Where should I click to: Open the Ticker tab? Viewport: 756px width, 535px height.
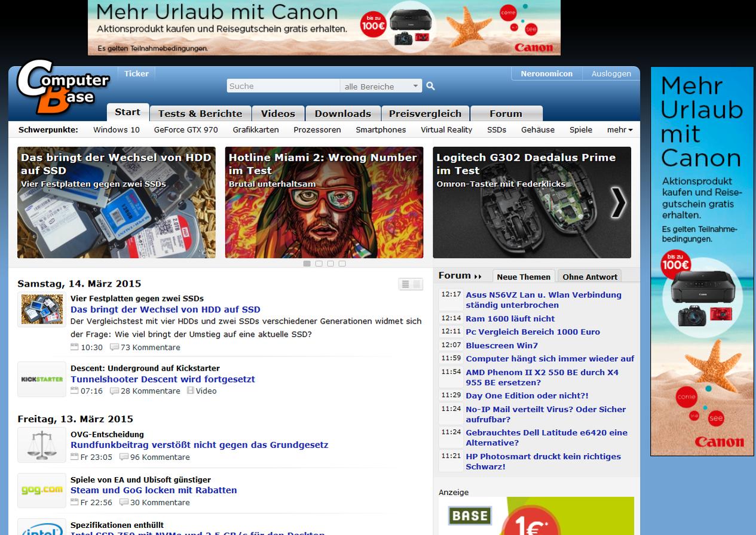pyautogui.click(x=136, y=73)
